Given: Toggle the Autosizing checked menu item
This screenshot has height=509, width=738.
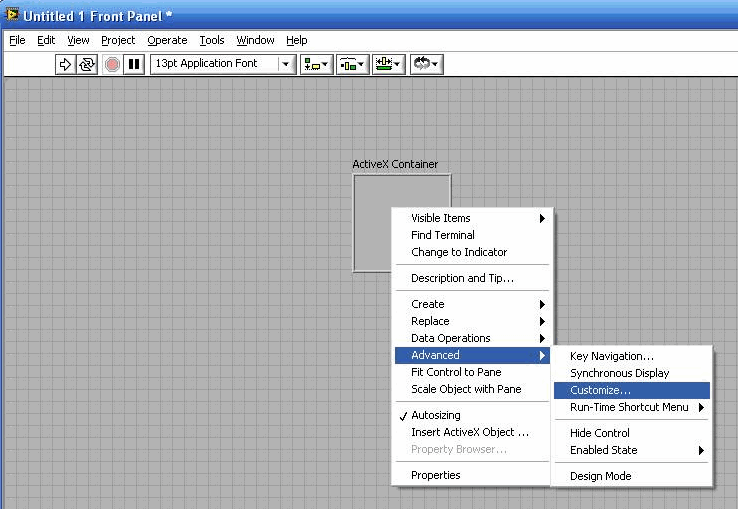Looking at the screenshot, I should click(435, 415).
